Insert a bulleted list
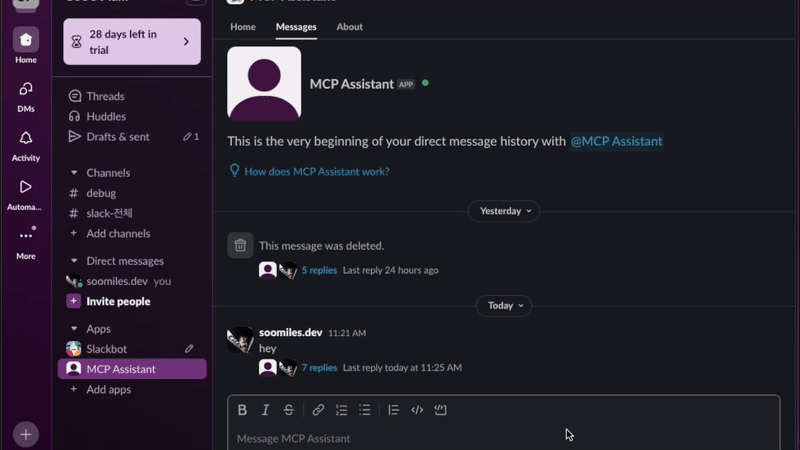Viewport: 800px width, 450px height. (365, 410)
